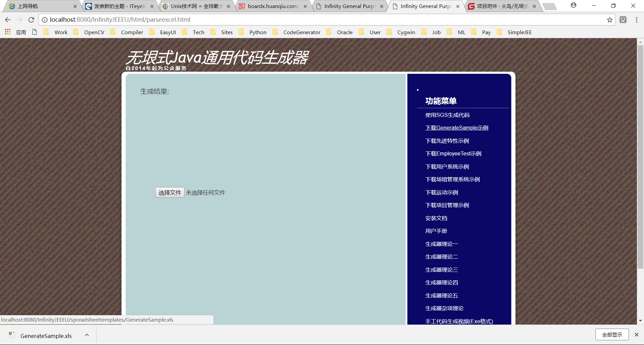644x345 pixels.
Task: Open the Chrome three-dot menu
Action: tap(636, 20)
